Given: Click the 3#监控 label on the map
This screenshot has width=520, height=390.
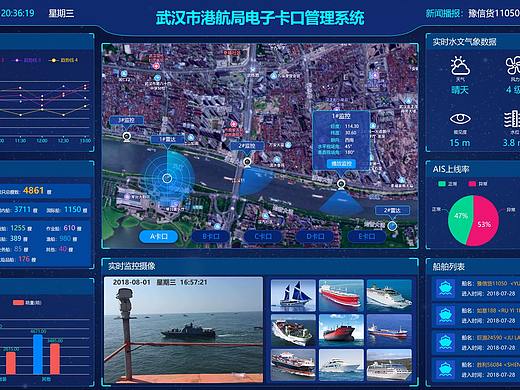Looking at the screenshot, I should click(x=126, y=120).
